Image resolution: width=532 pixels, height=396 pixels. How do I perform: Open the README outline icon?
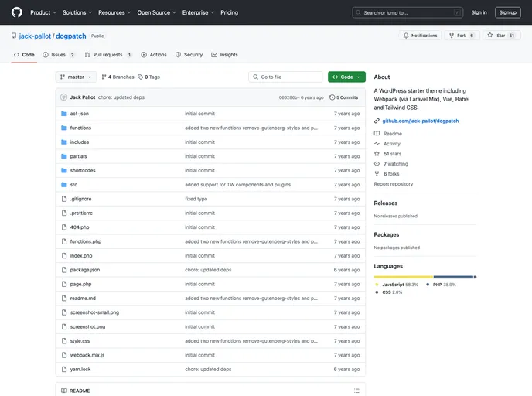coord(356,391)
